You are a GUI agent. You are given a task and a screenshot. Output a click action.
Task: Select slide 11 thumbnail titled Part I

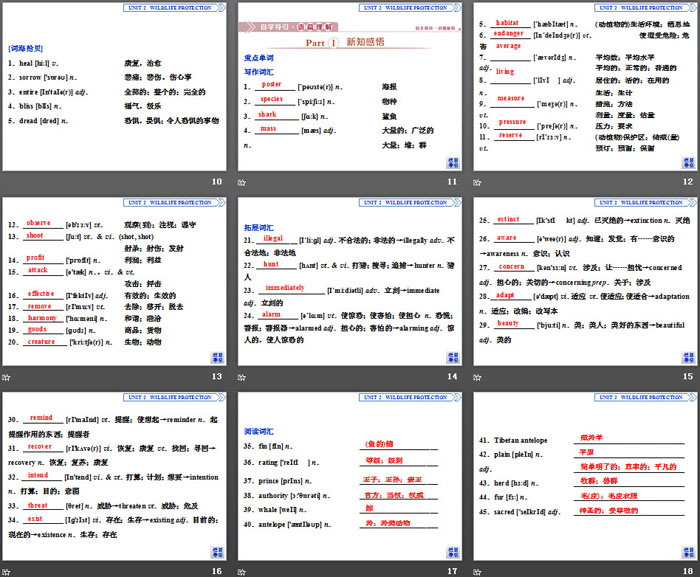(x=350, y=87)
